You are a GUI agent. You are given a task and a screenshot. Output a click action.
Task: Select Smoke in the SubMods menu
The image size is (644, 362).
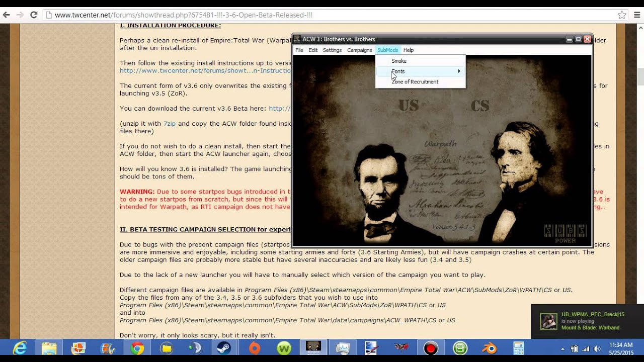point(420,61)
